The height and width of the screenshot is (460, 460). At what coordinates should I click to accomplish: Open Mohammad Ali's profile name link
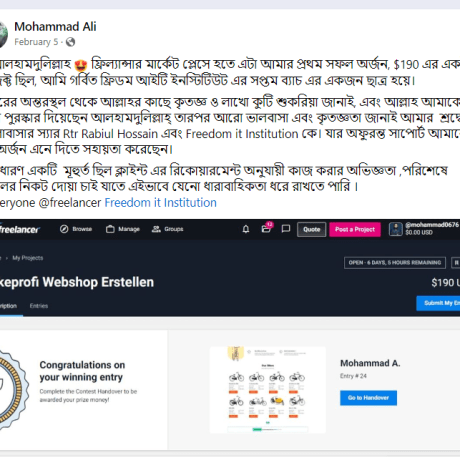click(x=55, y=27)
